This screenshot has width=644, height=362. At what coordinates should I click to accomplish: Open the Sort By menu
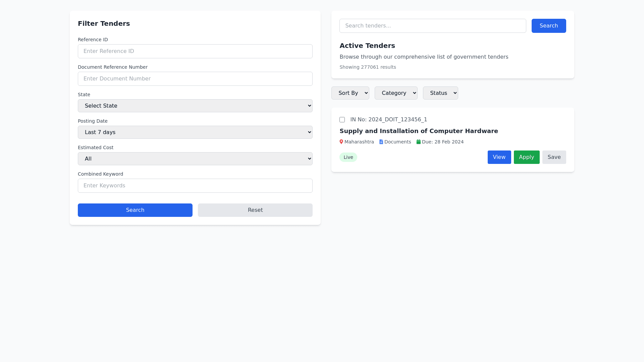click(350, 93)
